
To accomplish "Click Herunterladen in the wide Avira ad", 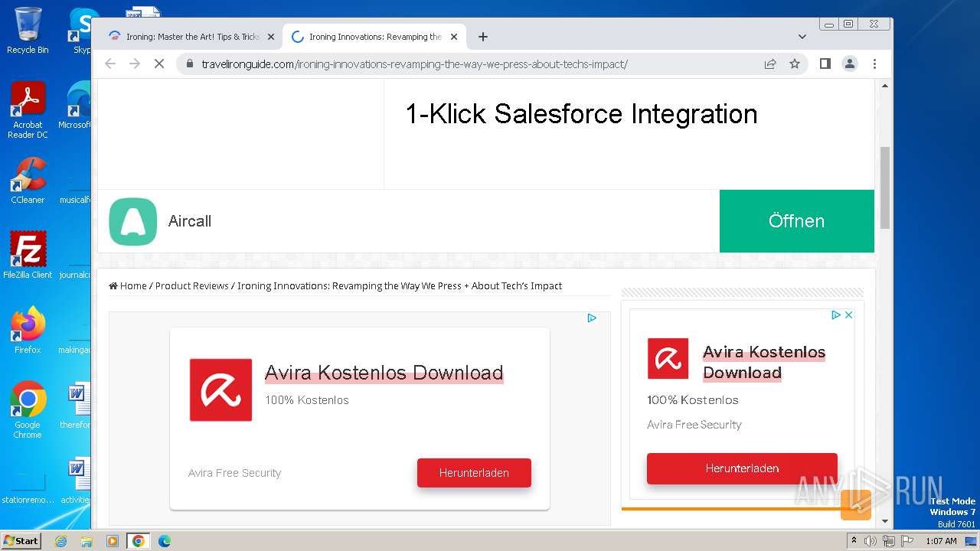I will point(474,473).
